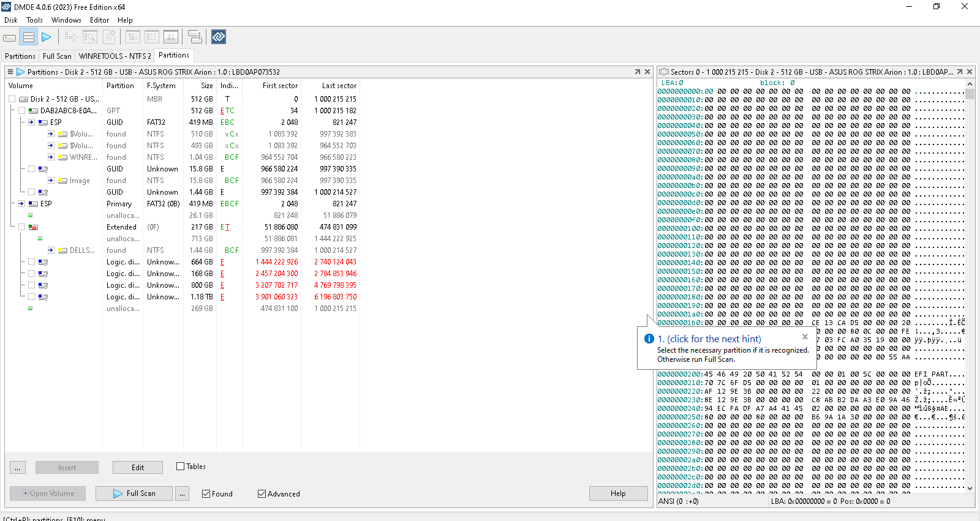The width and height of the screenshot is (980, 521).
Task: Open the hamburger menu of the Partitions panel
Action: [x=10, y=72]
